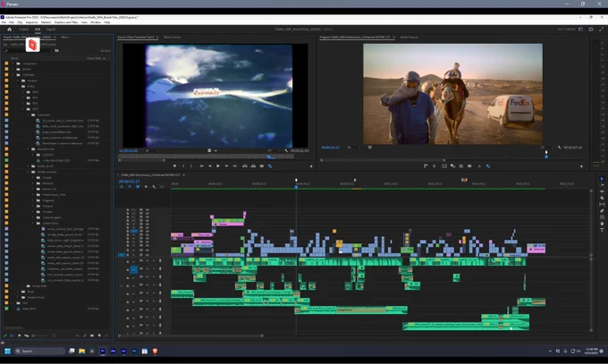This screenshot has width=608, height=364.
Task: Select the Type tool in tools panel
Action: coord(602,230)
